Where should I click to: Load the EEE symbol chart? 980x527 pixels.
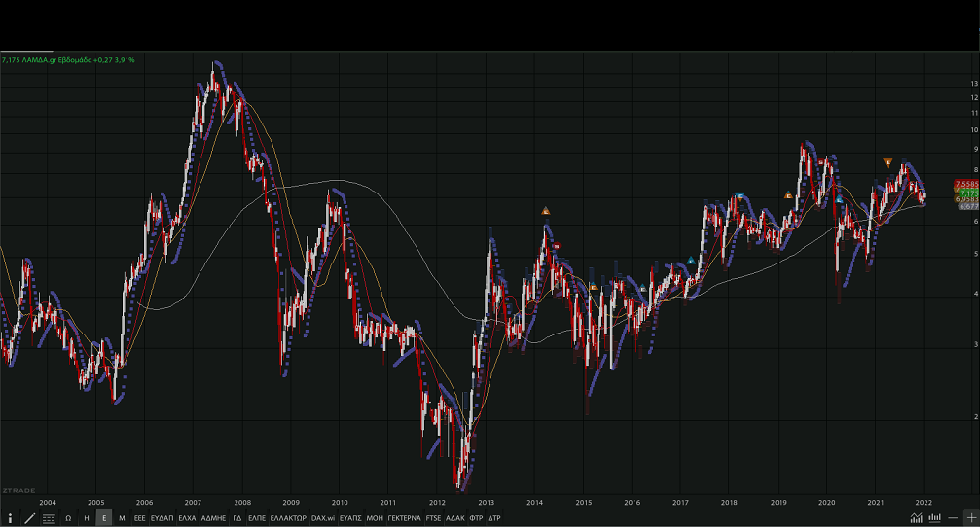point(139,518)
